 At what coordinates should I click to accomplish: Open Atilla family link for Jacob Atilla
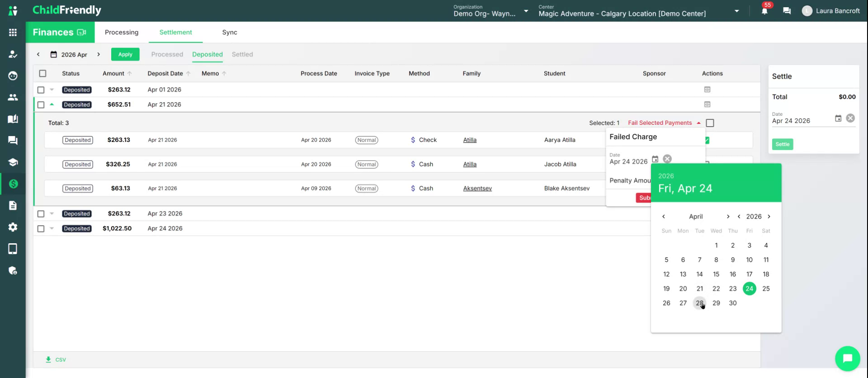(x=470, y=165)
